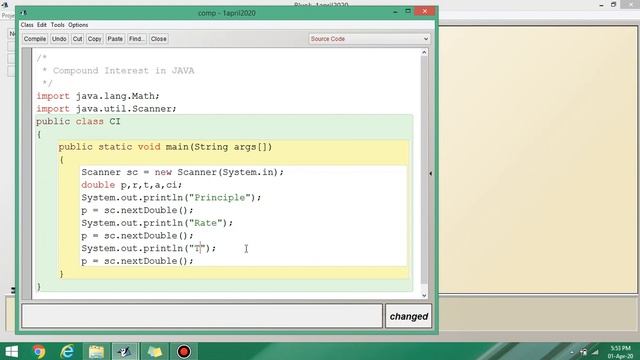Open the Source Code view dropdown

369,39
